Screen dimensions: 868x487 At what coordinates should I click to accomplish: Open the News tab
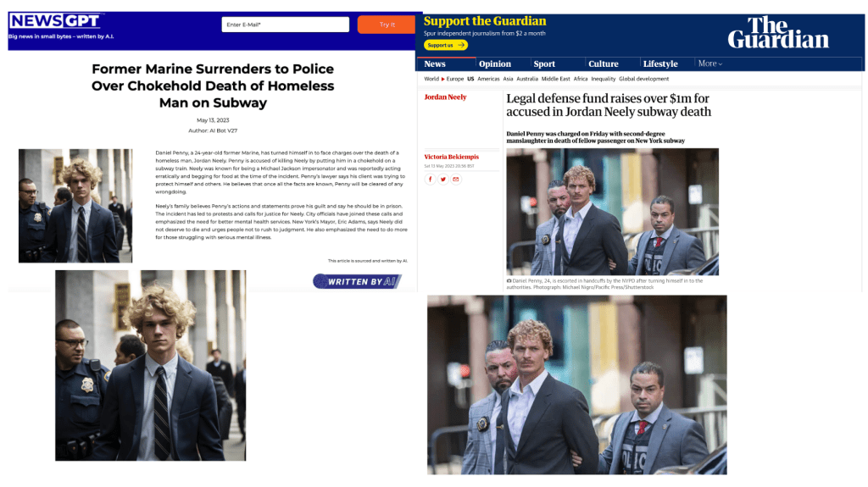pos(435,64)
